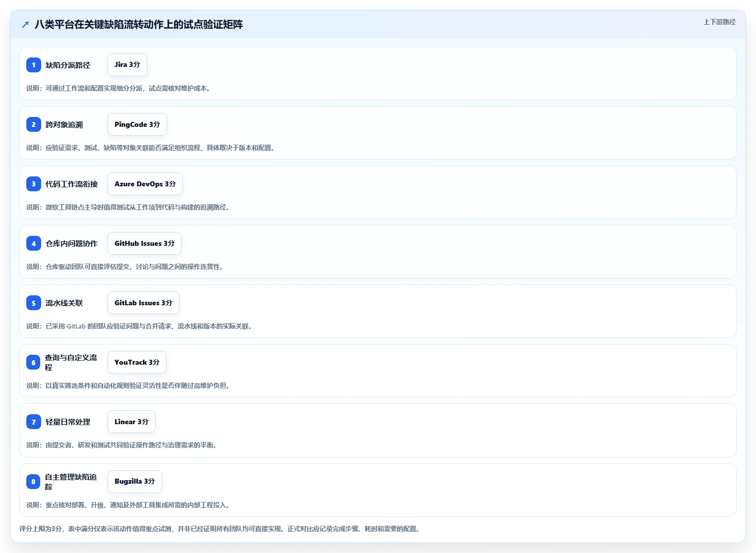Select the Jira 3分 chip
Image resolution: width=756 pixels, height=553 pixels.
[127, 65]
